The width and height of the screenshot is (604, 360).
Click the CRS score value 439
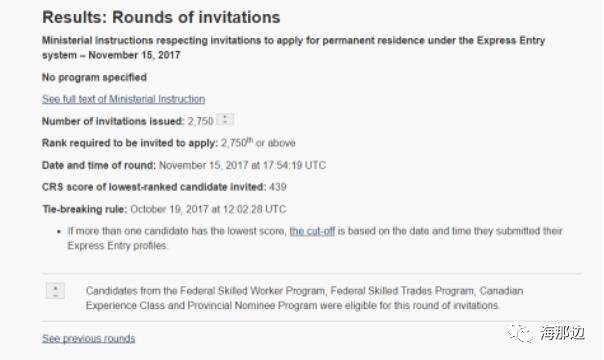278,187
